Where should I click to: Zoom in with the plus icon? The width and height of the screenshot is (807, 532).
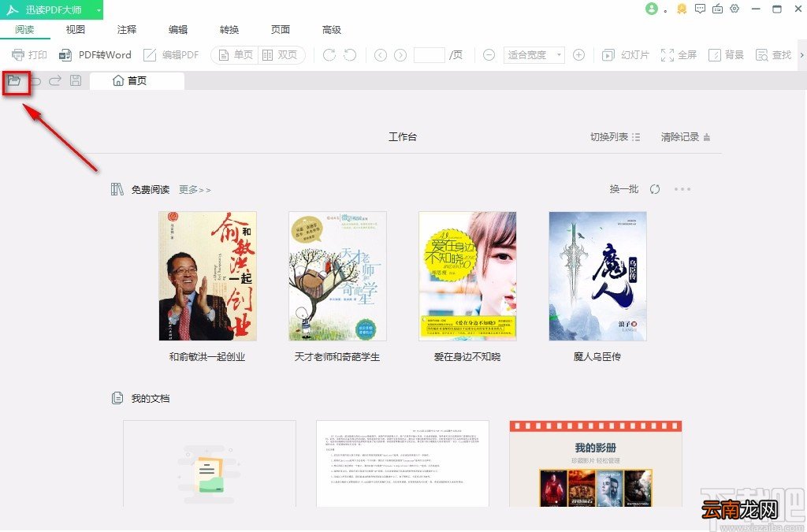click(x=578, y=55)
